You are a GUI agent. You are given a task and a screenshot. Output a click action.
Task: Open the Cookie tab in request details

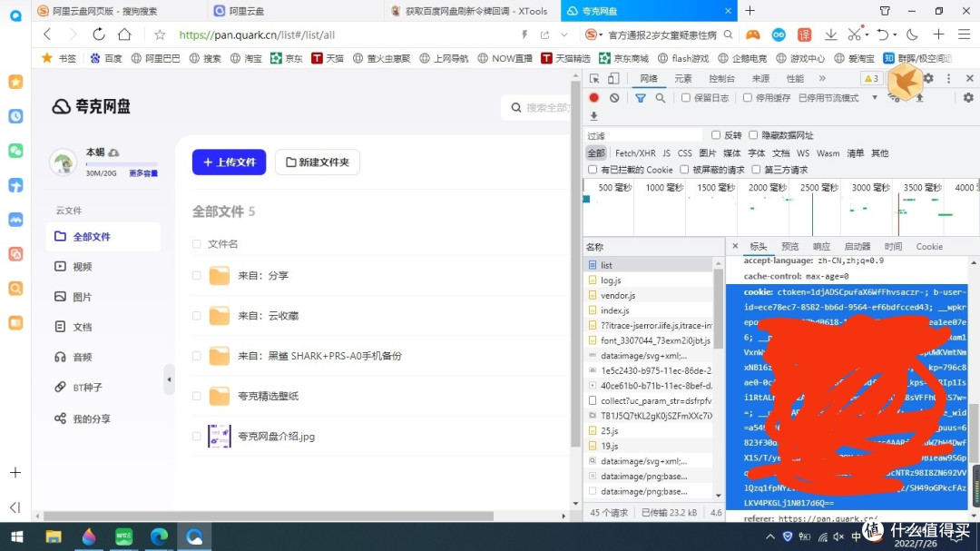(929, 246)
